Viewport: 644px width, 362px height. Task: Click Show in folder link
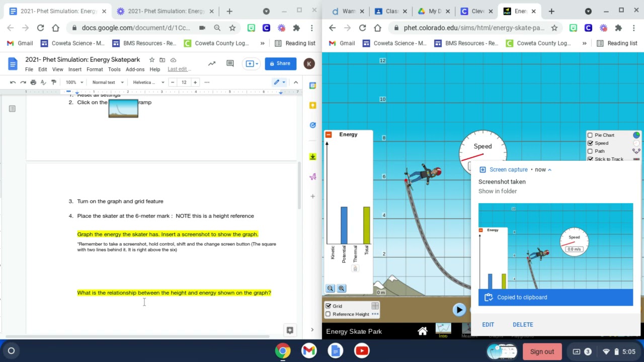coord(498,191)
